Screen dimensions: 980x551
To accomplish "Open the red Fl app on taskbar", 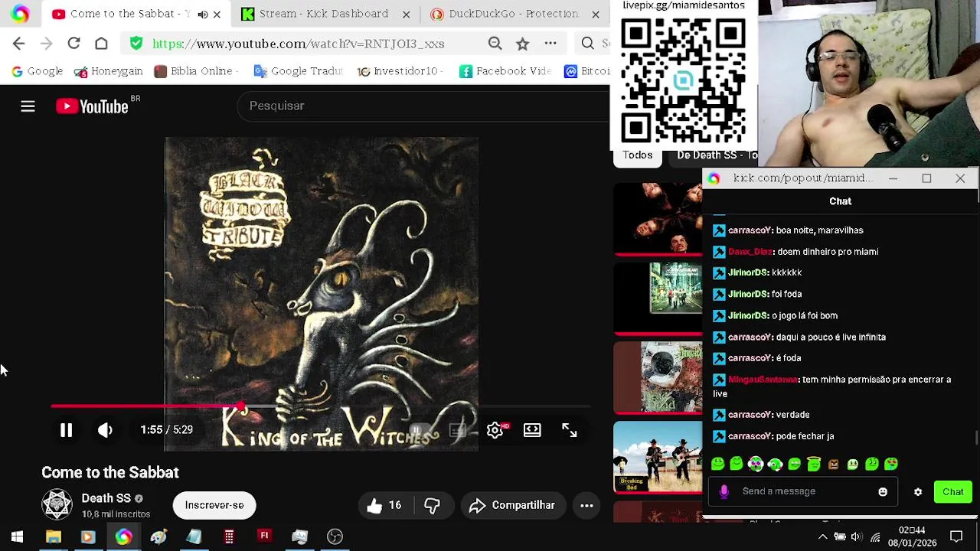I will pyautogui.click(x=264, y=536).
